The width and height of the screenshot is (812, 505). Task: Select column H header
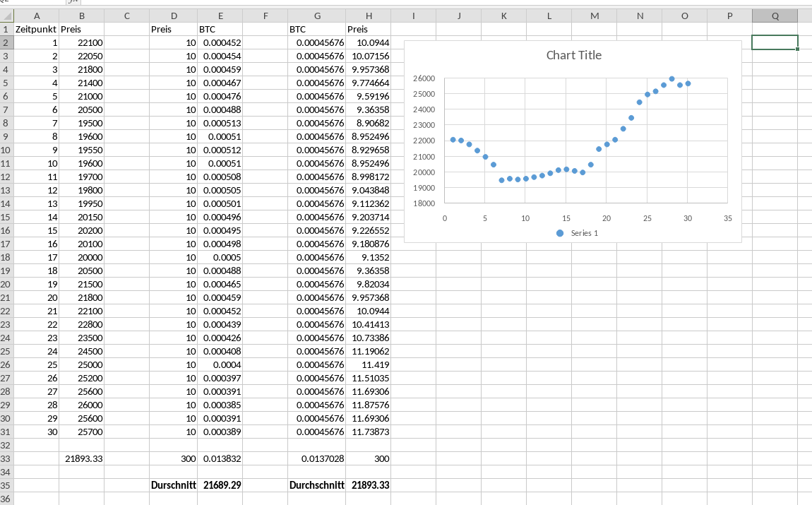point(368,16)
